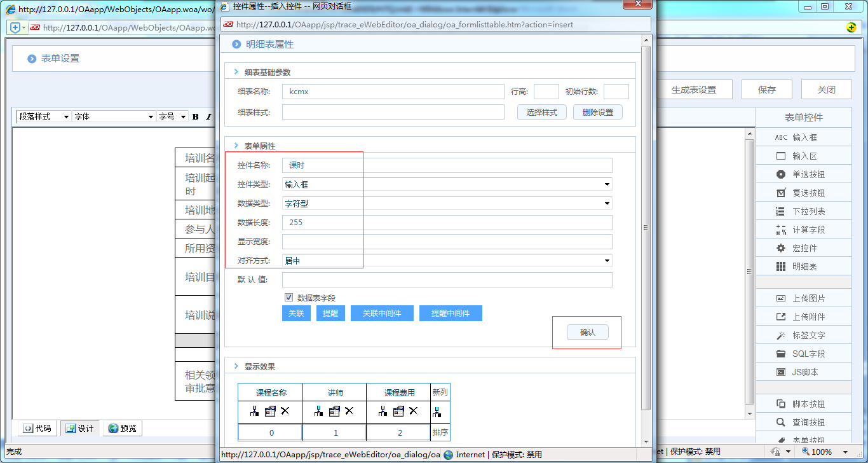Click the 保存 button

pos(766,89)
